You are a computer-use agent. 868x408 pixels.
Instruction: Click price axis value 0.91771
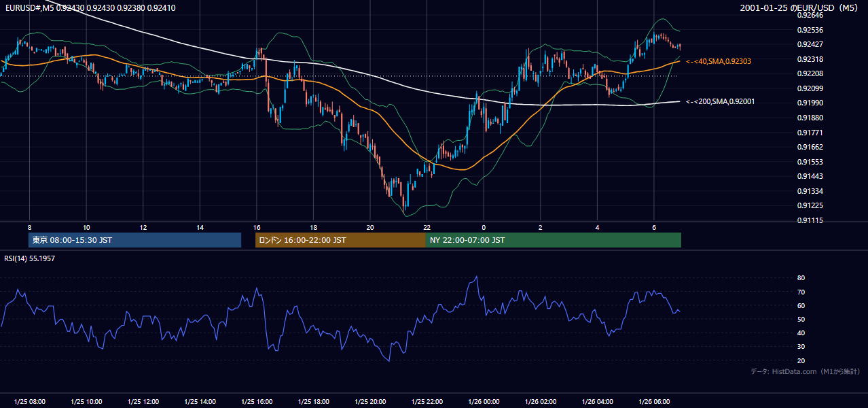[x=810, y=133]
